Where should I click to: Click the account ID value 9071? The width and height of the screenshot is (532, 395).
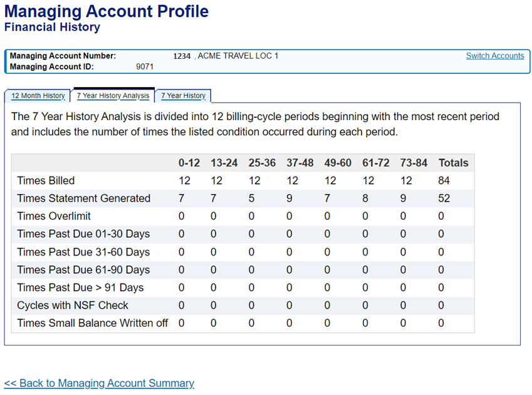point(145,66)
